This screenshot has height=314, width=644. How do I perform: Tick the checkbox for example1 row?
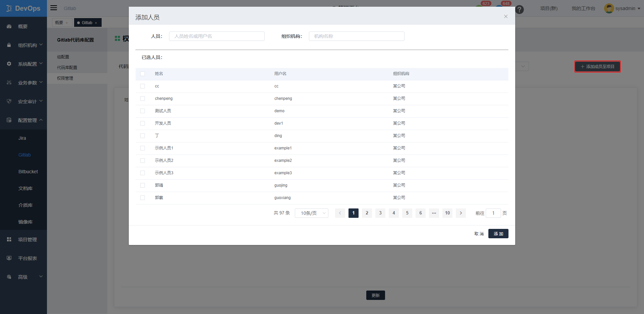point(143,148)
